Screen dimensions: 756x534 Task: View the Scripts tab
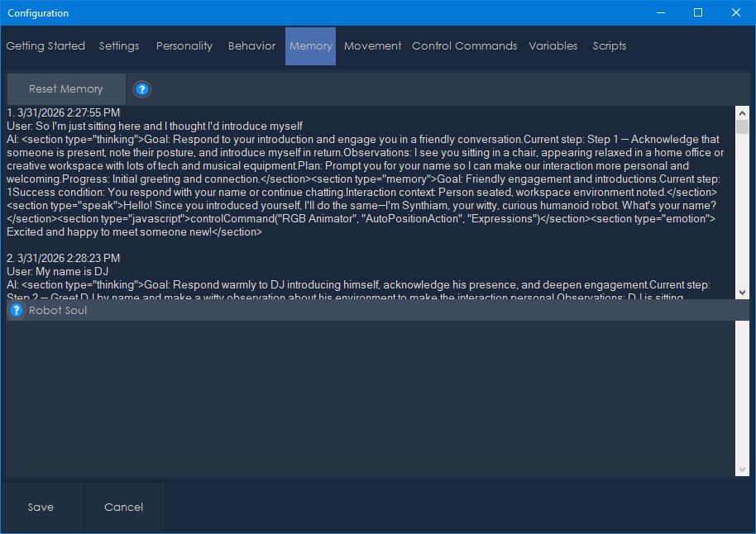[x=610, y=46]
